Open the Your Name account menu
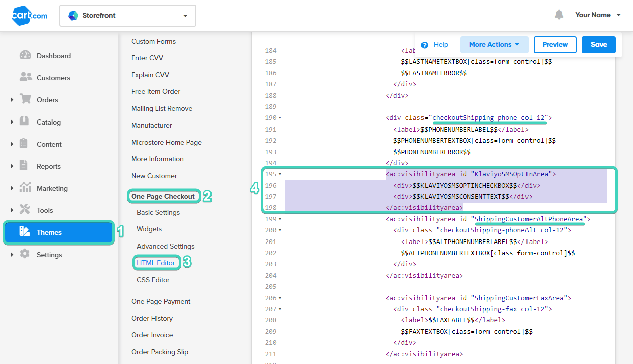Image resolution: width=633 pixels, height=364 pixels. pyautogui.click(x=598, y=15)
